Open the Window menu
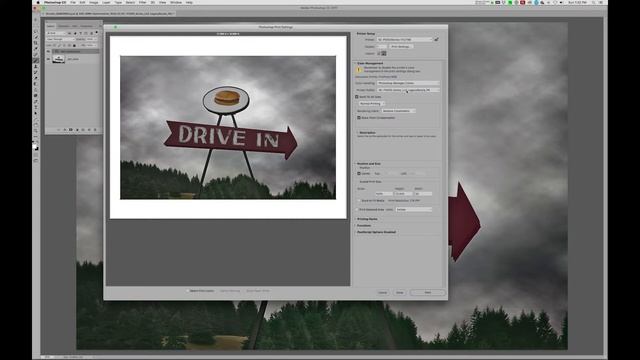Screen dimensions: 640x360 tap(176, 2)
